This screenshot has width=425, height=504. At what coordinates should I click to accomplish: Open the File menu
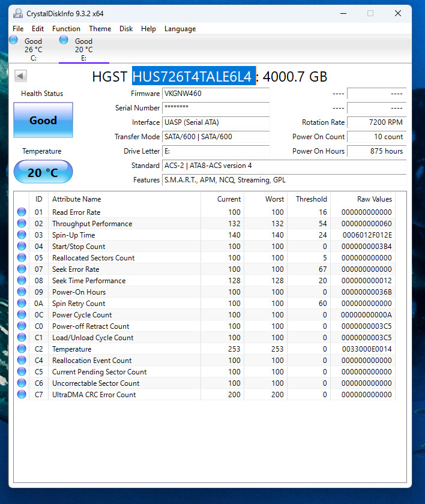pyautogui.click(x=18, y=29)
